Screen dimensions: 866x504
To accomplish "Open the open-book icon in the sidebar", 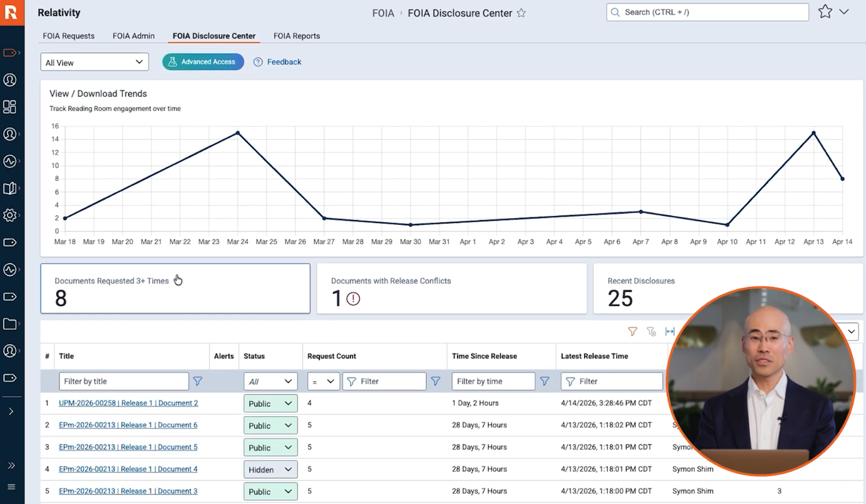I will [10, 188].
